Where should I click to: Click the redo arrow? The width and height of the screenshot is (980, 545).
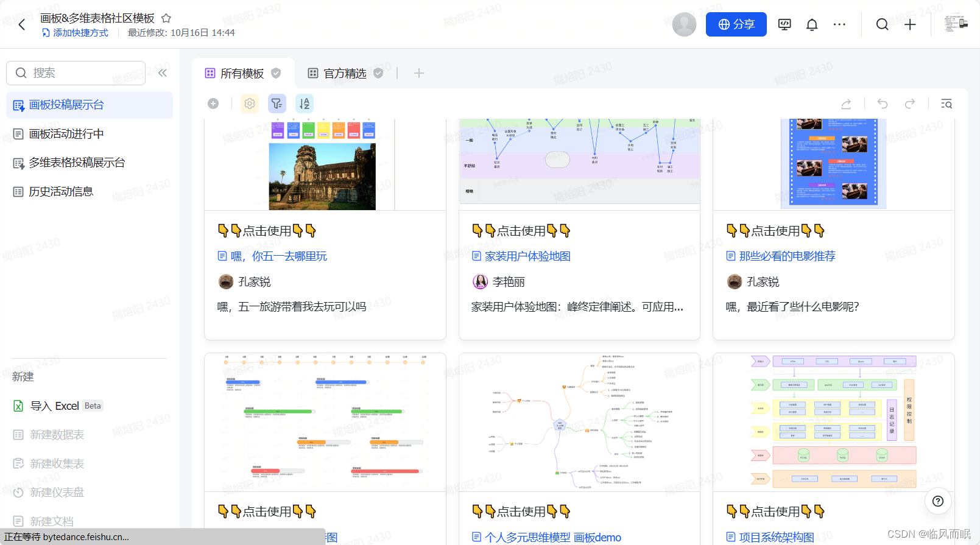tap(910, 104)
